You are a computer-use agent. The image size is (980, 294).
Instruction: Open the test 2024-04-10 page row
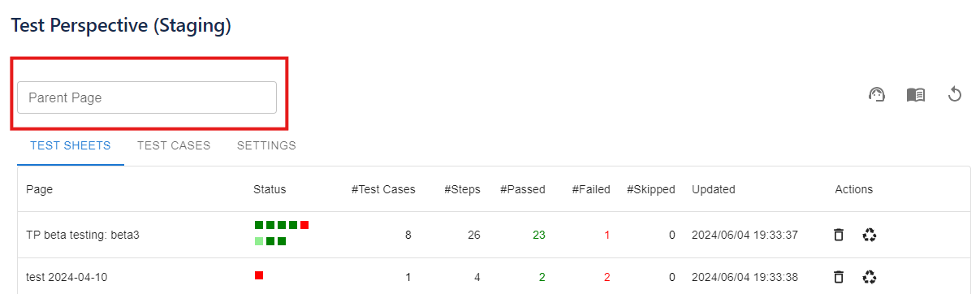tap(494, 277)
